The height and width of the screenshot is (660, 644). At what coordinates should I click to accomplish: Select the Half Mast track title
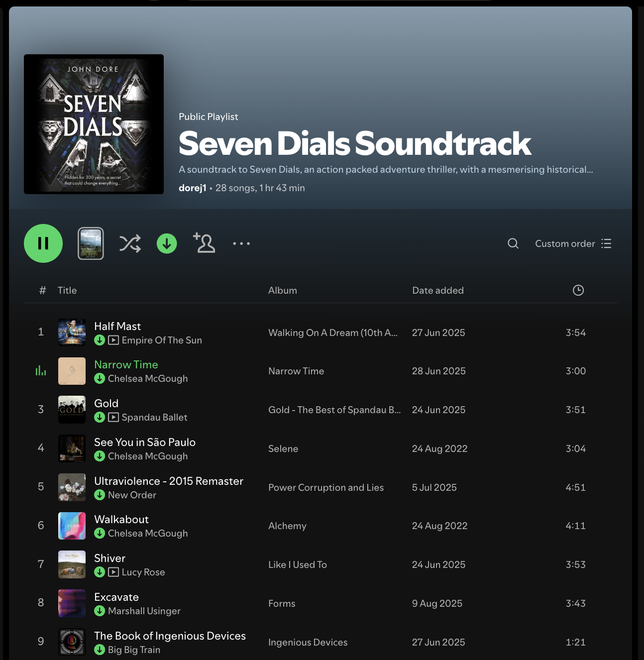pos(117,326)
